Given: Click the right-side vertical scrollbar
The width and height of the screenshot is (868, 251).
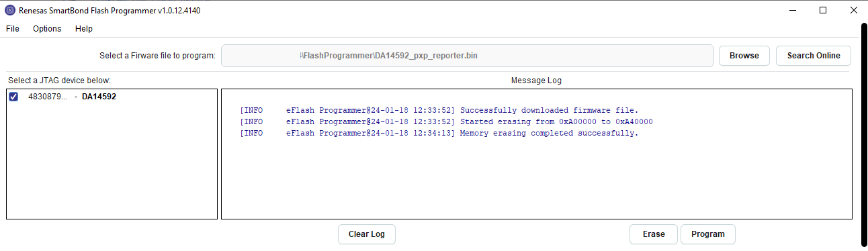Looking at the screenshot, I should [x=864, y=134].
